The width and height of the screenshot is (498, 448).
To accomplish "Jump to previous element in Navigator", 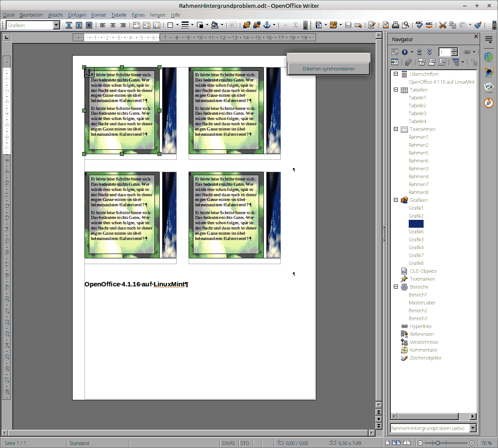I will coord(419,52).
